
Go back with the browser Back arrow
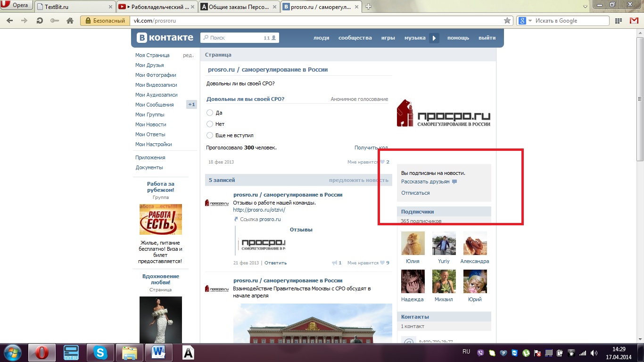9,21
